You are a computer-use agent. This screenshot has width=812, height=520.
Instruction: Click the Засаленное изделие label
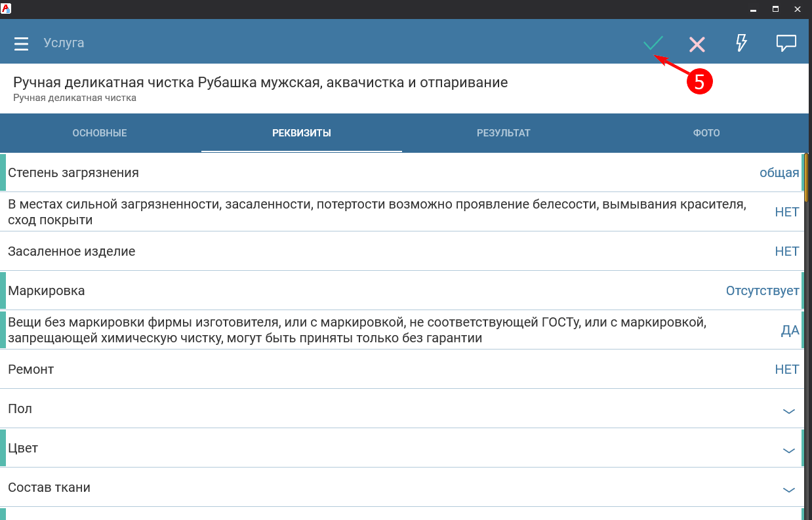[71, 251]
